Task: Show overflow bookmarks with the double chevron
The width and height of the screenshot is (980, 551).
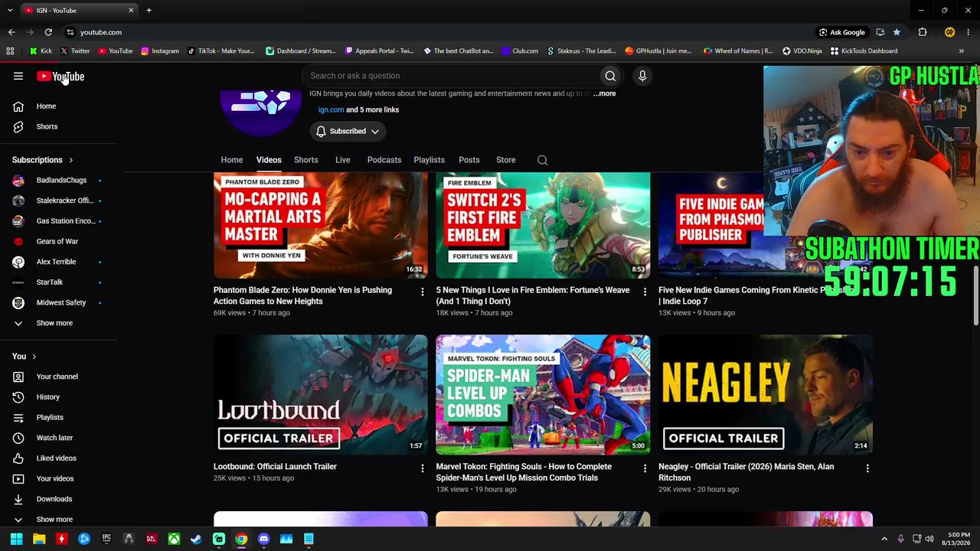Action: (x=962, y=51)
